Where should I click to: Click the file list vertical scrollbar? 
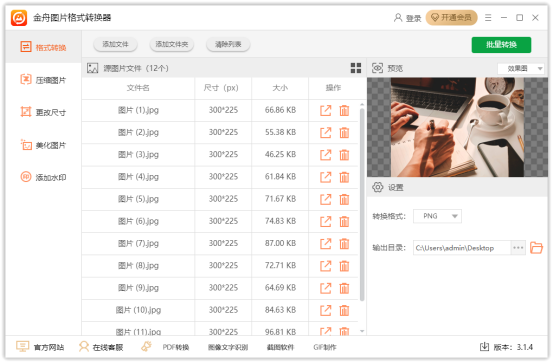click(362, 205)
